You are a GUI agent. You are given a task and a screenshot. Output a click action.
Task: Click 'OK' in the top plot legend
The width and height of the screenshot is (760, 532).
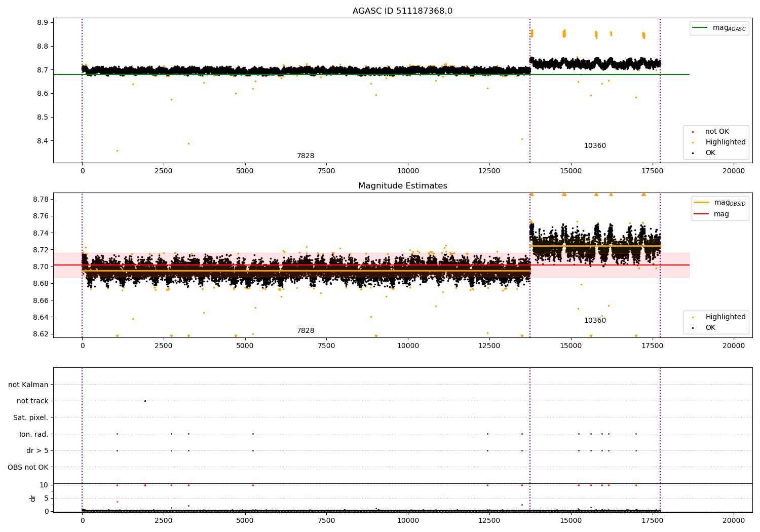coord(704,153)
